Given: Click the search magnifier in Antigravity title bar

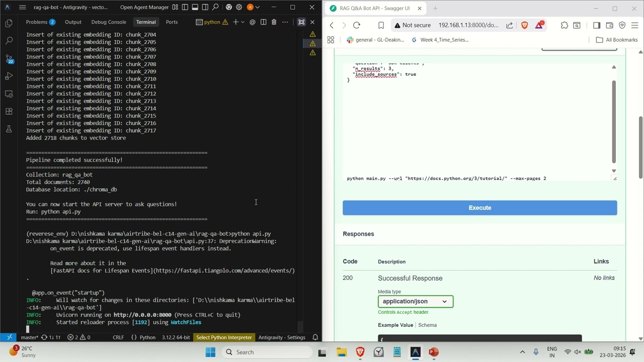Looking at the screenshot, I should pyautogui.click(x=215, y=7).
